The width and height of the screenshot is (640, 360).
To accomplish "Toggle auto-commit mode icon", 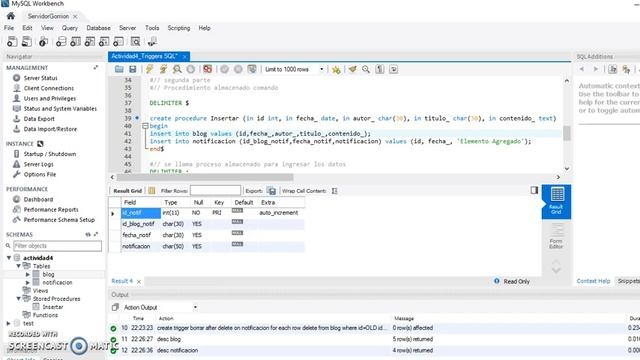I will pos(252,69).
